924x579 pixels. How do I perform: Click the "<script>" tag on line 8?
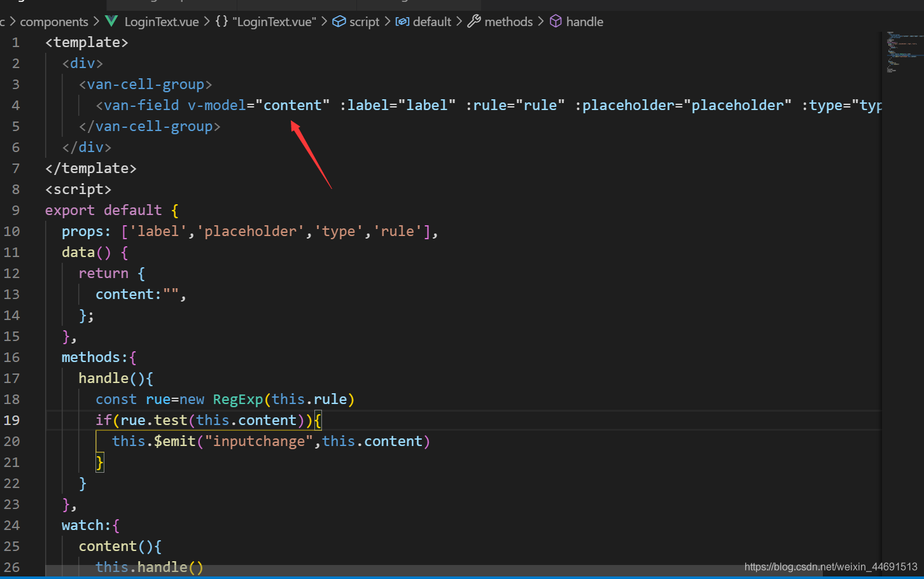point(78,189)
